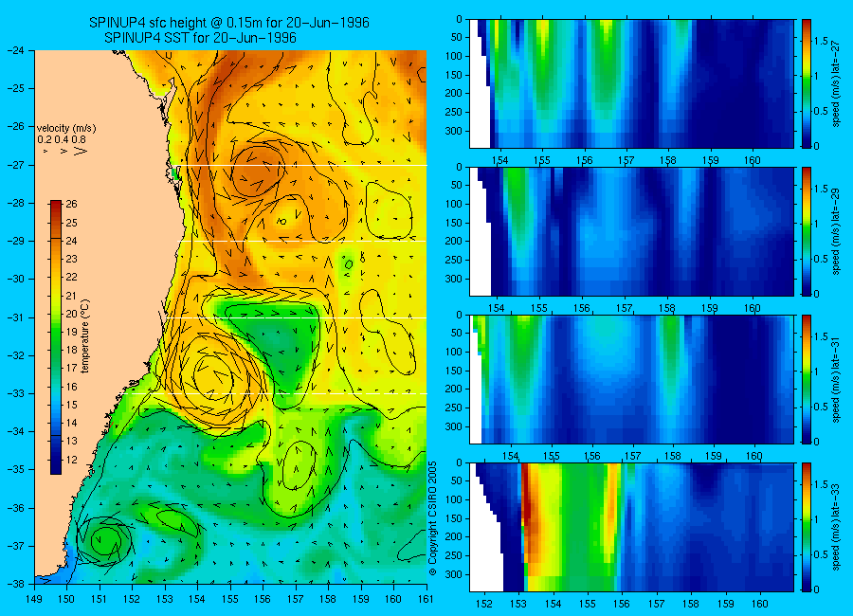Click the '26' tick on temperature scale
853x616 pixels.
(x=72, y=204)
